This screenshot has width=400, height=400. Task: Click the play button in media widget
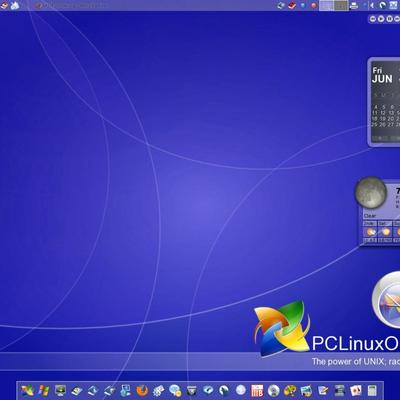point(381,19)
